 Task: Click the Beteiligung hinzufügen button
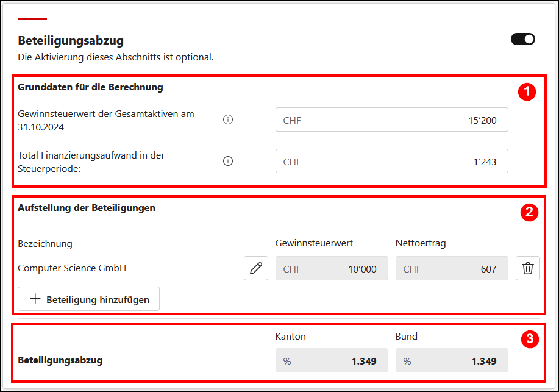(x=89, y=299)
